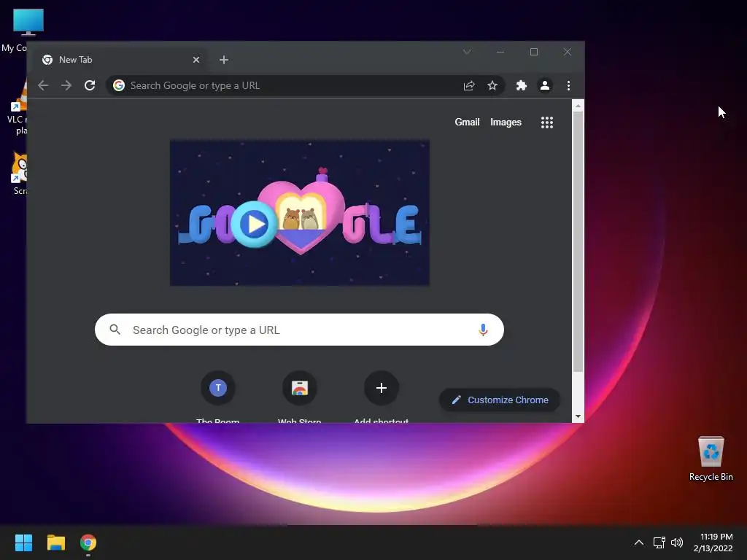Open the 'T' site shortcut
747x560 pixels.
[x=217, y=388]
